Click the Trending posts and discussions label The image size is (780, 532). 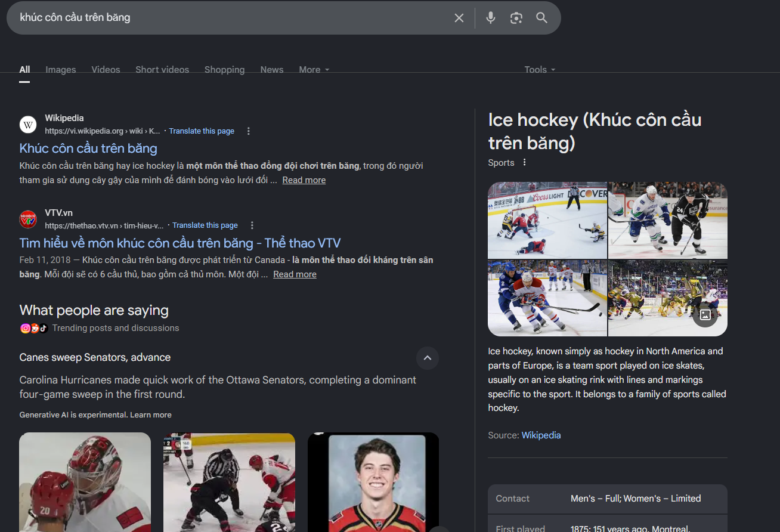[116, 328]
